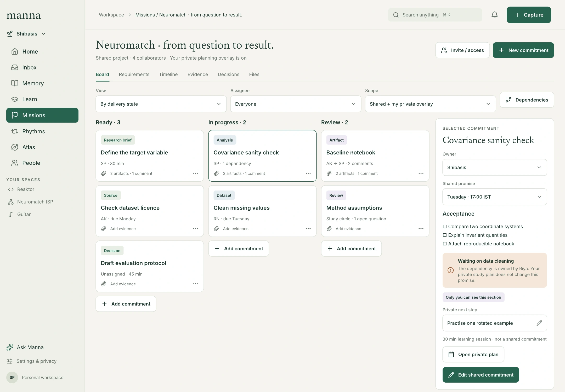The width and height of the screenshot is (565, 392).
Task: Open the three-dot menu on Check dataset licence
Action: (x=195, y=229)
